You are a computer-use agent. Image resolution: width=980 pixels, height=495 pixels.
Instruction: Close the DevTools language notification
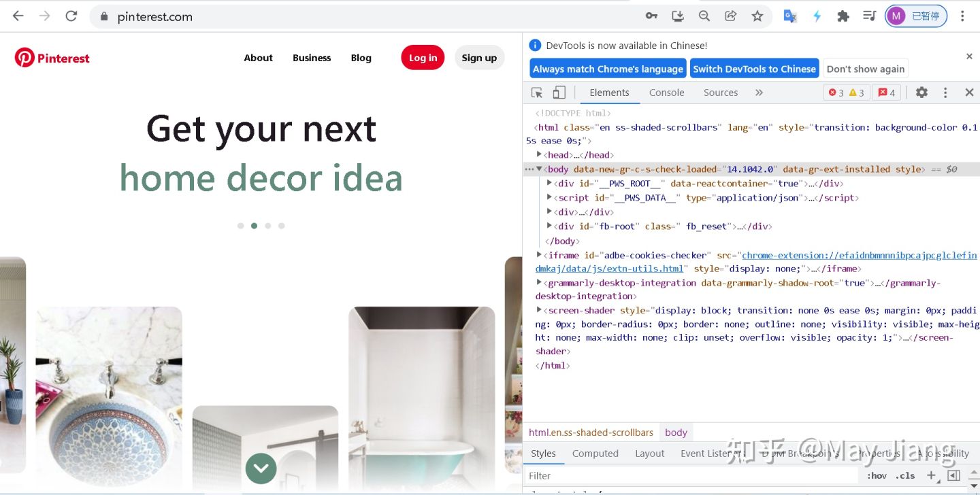pyautogui.click(x=969, y=56)
